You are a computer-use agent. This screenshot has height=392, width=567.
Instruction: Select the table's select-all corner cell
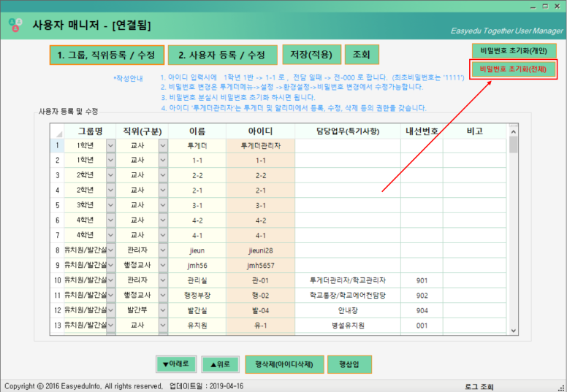point(57,131)
